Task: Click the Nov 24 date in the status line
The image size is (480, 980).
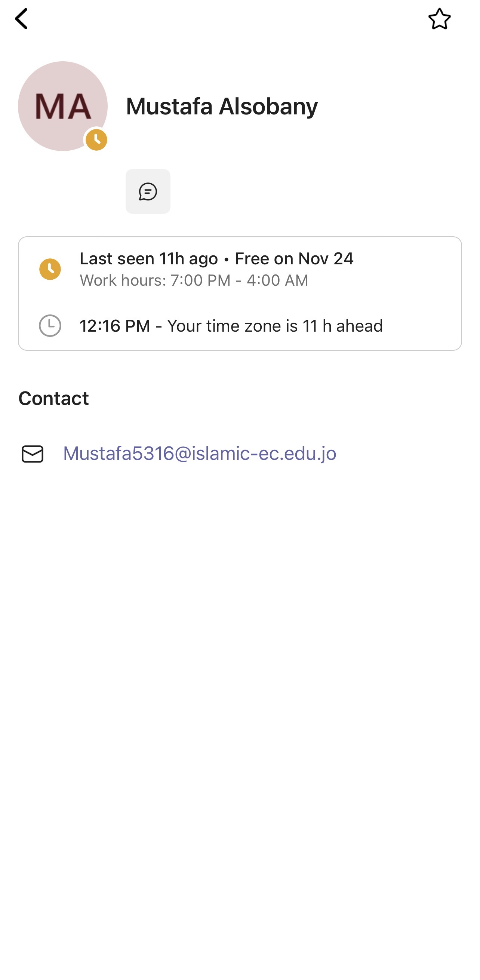Action: (x=326, y=259)
